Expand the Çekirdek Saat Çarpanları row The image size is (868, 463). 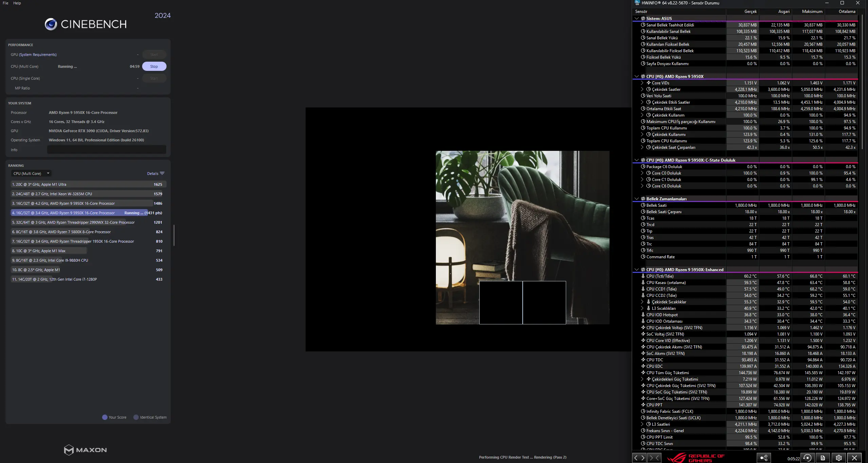coord(642,147)
